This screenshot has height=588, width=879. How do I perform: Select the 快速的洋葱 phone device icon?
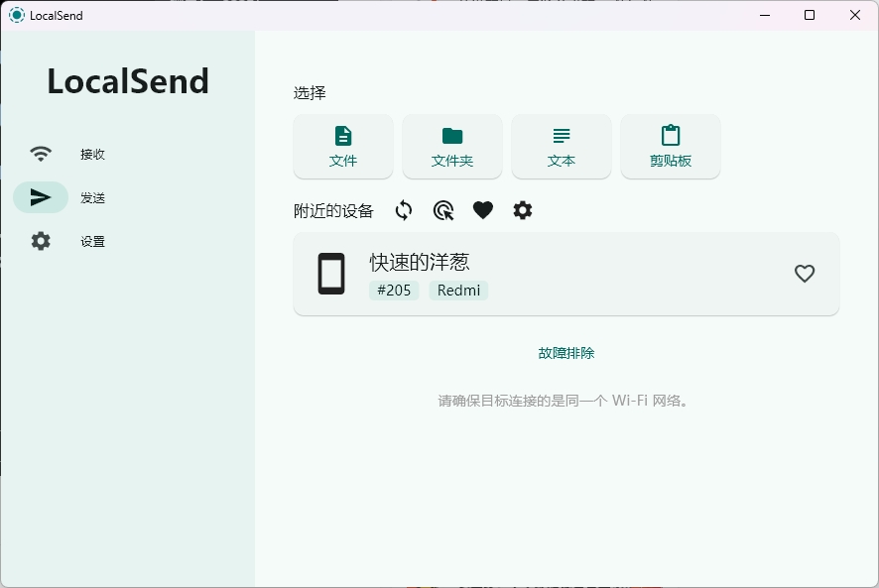[331, 274]
